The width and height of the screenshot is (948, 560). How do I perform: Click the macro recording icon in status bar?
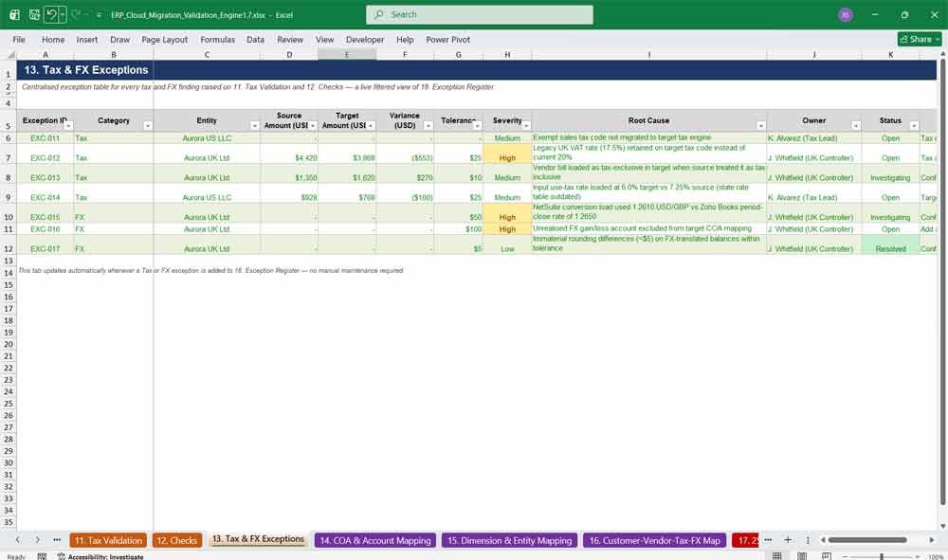pyautogui.click(x=42, y=556)
